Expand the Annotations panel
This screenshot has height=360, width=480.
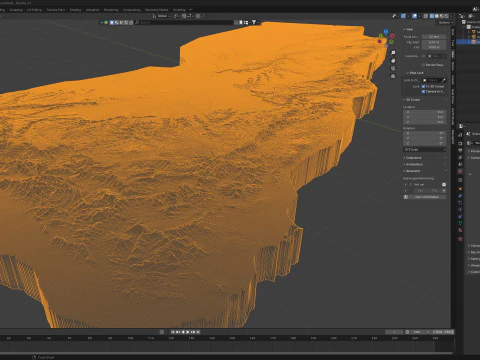[413, 164]
